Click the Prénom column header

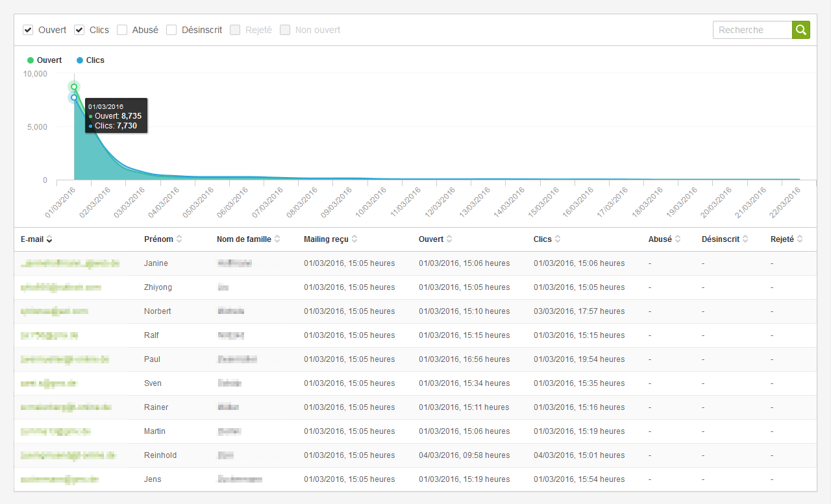158,239
